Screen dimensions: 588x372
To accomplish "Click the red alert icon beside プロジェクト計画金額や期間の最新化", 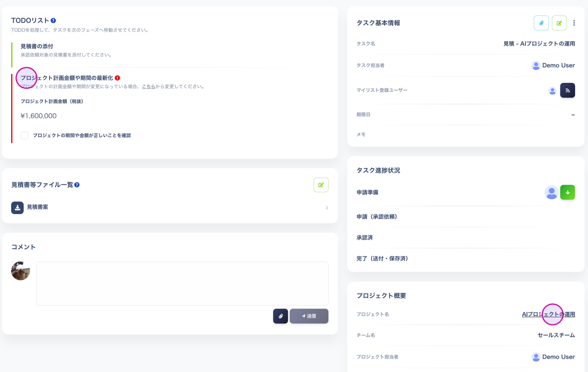I will click(117, 78).
